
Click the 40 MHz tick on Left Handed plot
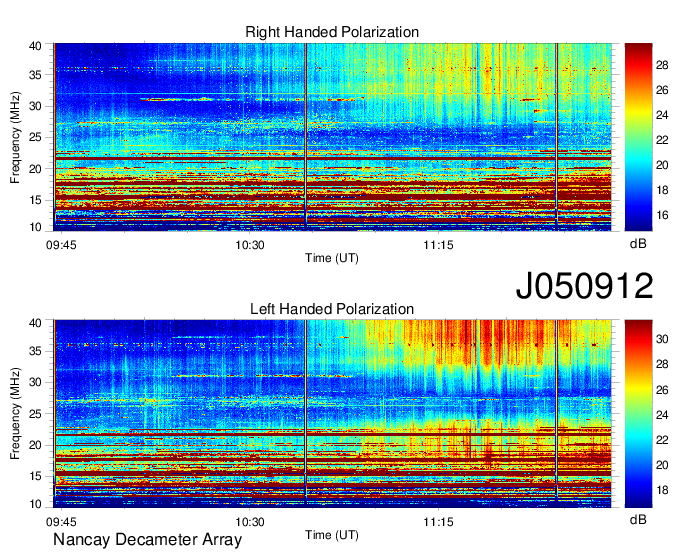click(x=35, y=323)
